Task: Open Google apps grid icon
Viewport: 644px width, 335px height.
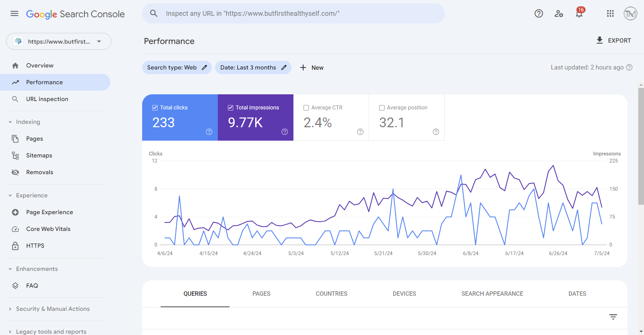Action: pyautogui.click(x=610, y=13)
